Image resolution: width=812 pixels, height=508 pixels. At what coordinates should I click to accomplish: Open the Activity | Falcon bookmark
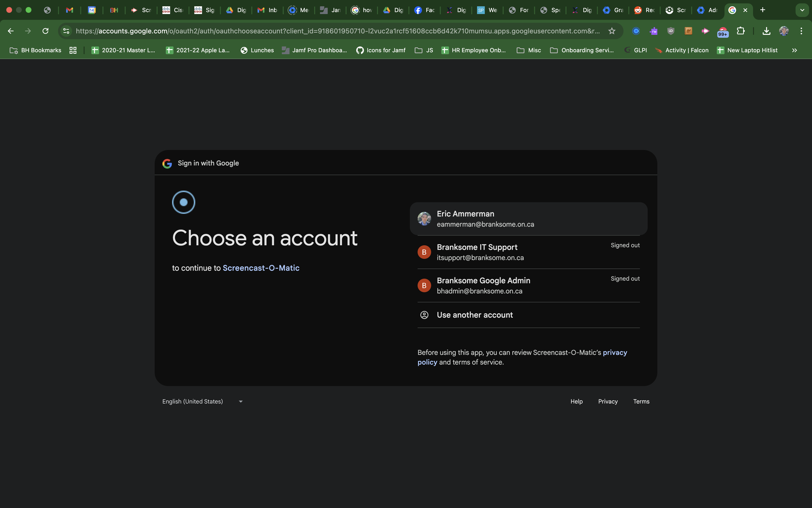pyautogui.click(x=682, y=50)
